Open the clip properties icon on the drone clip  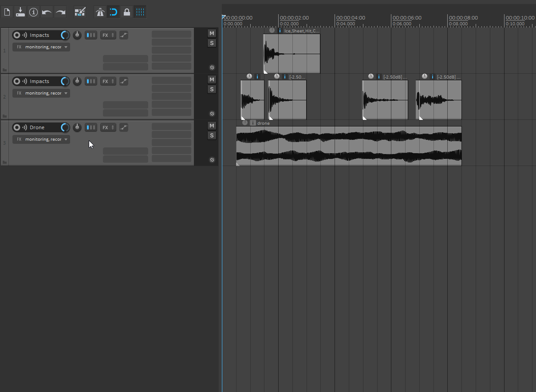pyautogui.click(x=252, y=123)
